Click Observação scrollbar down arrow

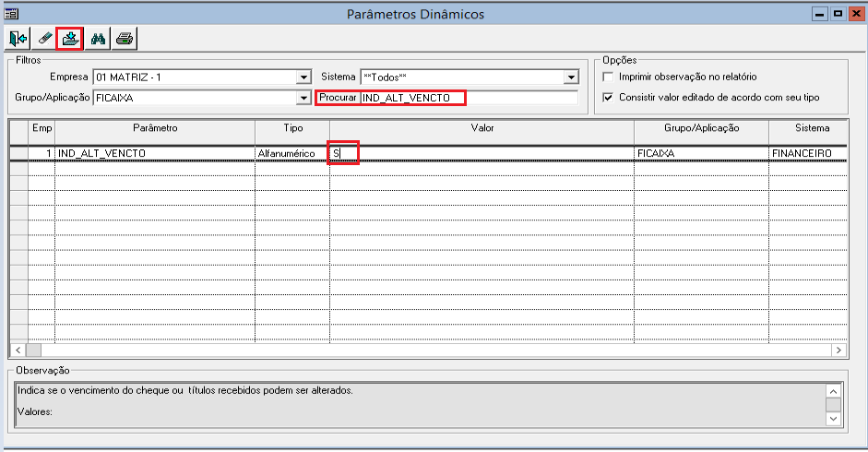coord(833,419)
